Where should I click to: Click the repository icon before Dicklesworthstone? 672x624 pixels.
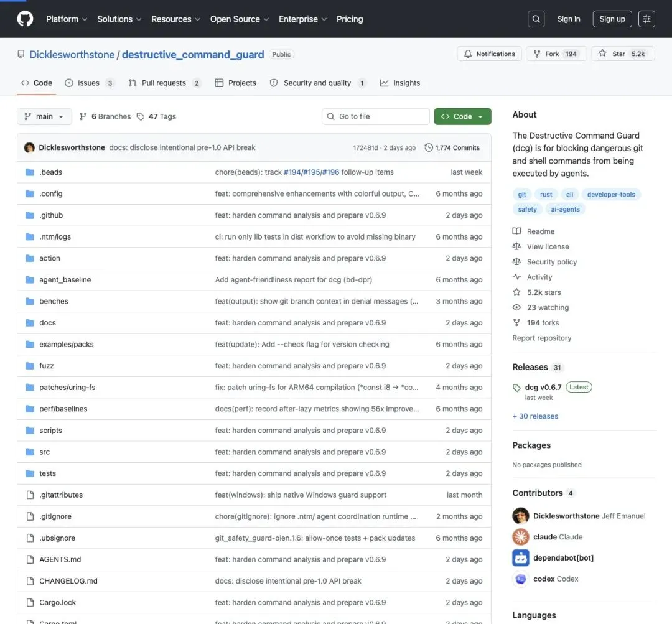click(21, 54)
